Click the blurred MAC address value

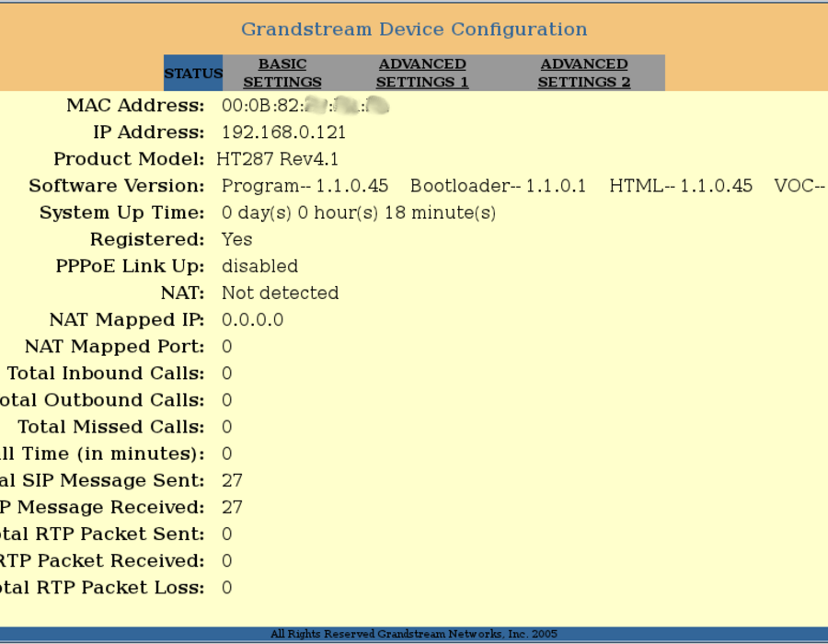pyautogui.click(x=305, y=105)
